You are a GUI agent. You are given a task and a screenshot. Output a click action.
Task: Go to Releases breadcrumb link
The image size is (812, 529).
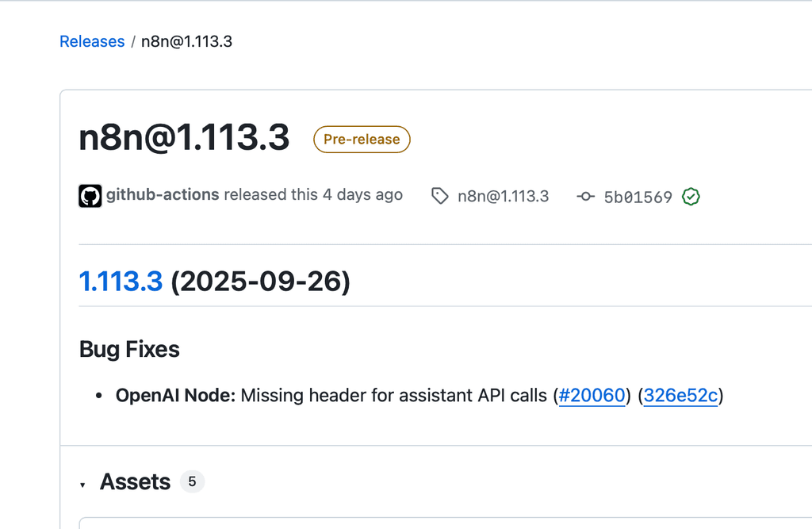[92, 41]
